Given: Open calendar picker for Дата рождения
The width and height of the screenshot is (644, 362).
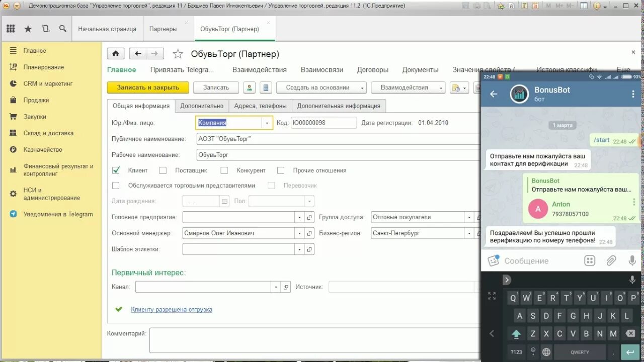Looking at the screenshot, I should [224, 201].
